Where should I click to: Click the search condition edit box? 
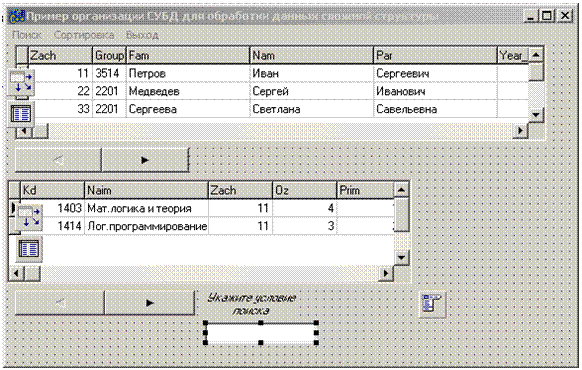point(261,333)
